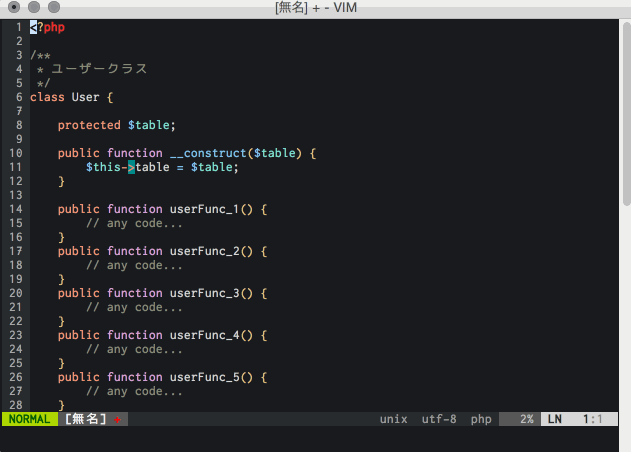Click the <?php opening tag
The image size is (631, 452).
[x=47, y=27]
